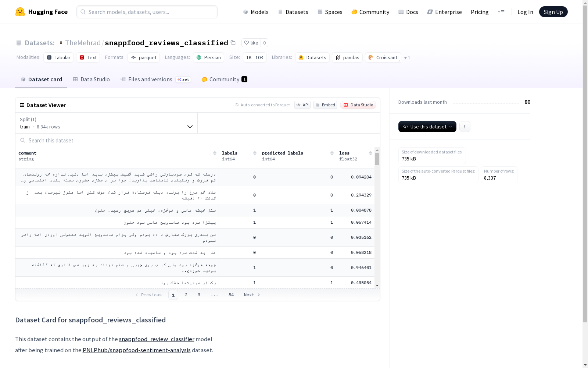Go to page 3 of rows
Image resolution: width=588 pixels, height=368 pixels.
(199, 295)
